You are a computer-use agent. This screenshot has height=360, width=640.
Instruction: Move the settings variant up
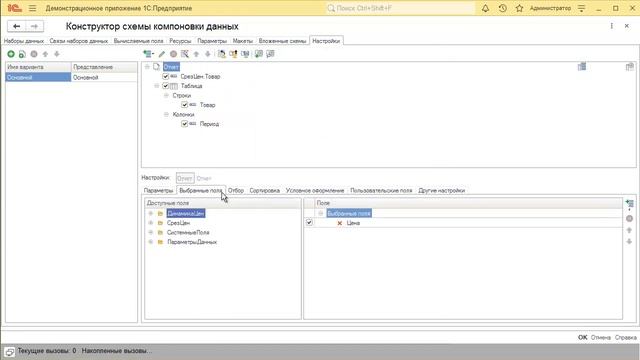(45, 54)
